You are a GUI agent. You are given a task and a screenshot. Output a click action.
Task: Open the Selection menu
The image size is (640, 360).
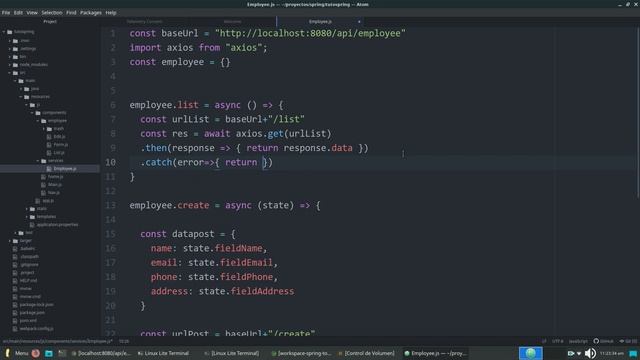pos(52,13)
